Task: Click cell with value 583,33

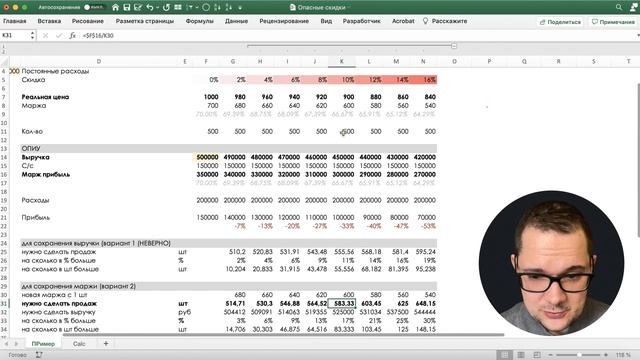Action: [342, 304]
